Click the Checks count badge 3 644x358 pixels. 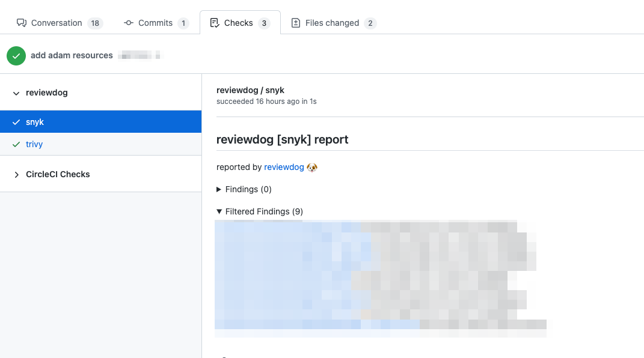pos(264,23)
